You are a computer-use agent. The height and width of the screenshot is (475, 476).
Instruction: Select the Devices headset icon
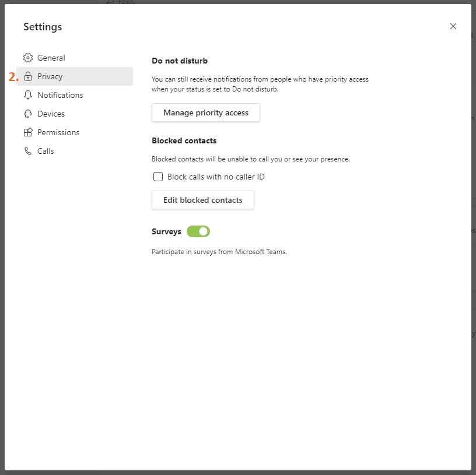pos(27,114)
